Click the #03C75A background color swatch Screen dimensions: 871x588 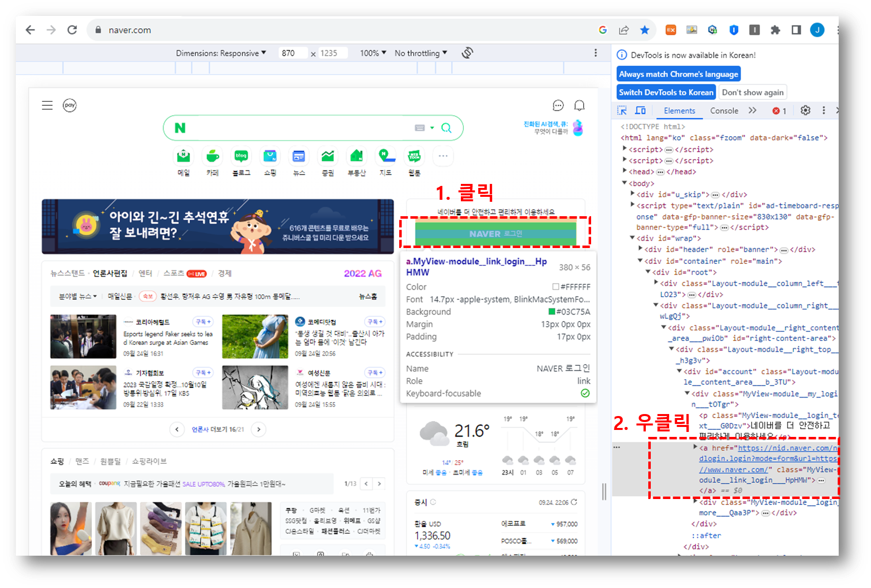pyautogui.click(x=551, y=312)
